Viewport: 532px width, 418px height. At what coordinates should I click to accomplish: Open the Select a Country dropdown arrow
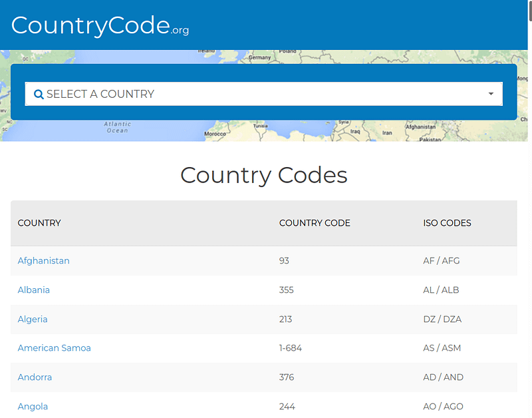491,94
